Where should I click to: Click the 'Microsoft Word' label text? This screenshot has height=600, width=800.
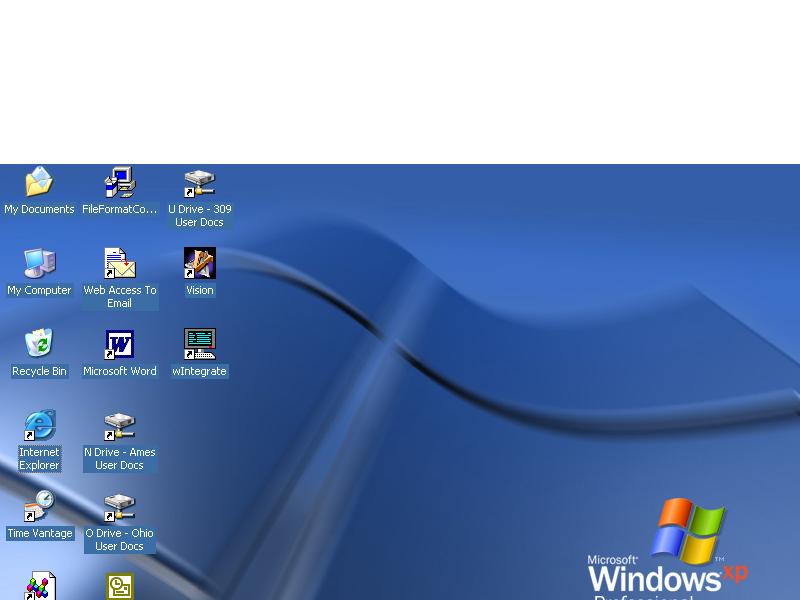(x=119, y=371)
